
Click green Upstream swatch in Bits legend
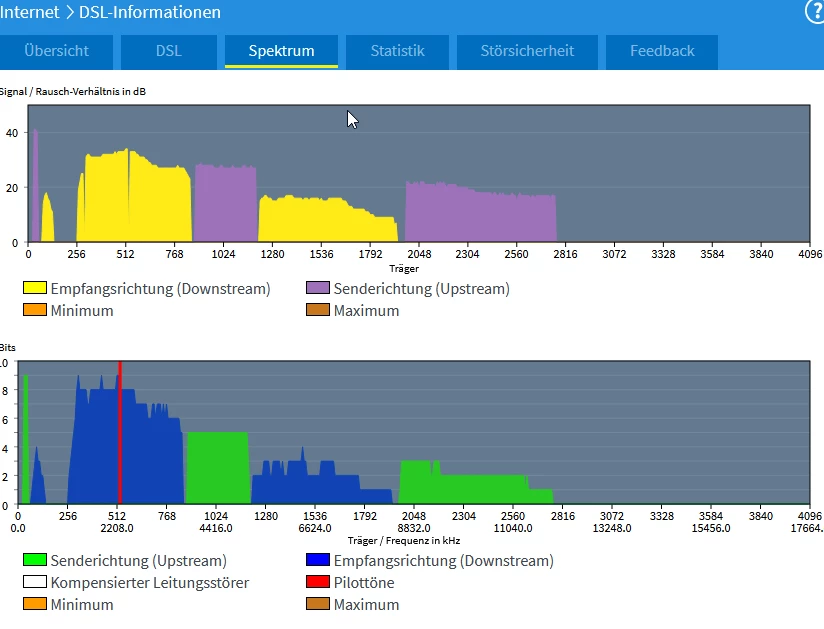click(x=35, y=561)
